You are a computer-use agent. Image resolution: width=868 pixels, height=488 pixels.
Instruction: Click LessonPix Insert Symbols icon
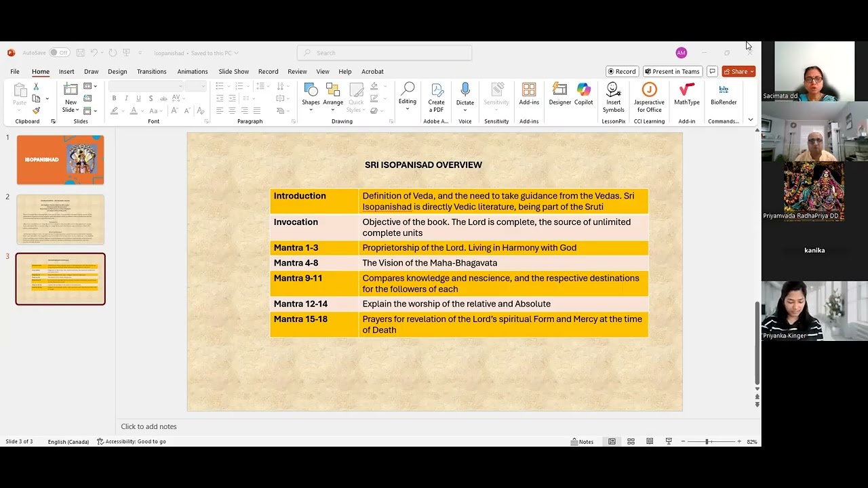[613, 98]
